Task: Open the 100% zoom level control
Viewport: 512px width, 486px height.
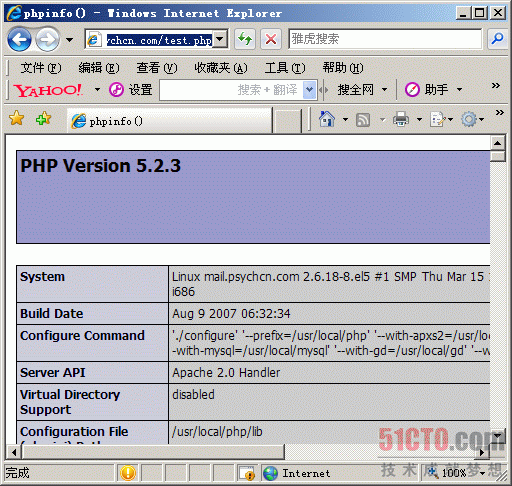Action: point(455,473)
